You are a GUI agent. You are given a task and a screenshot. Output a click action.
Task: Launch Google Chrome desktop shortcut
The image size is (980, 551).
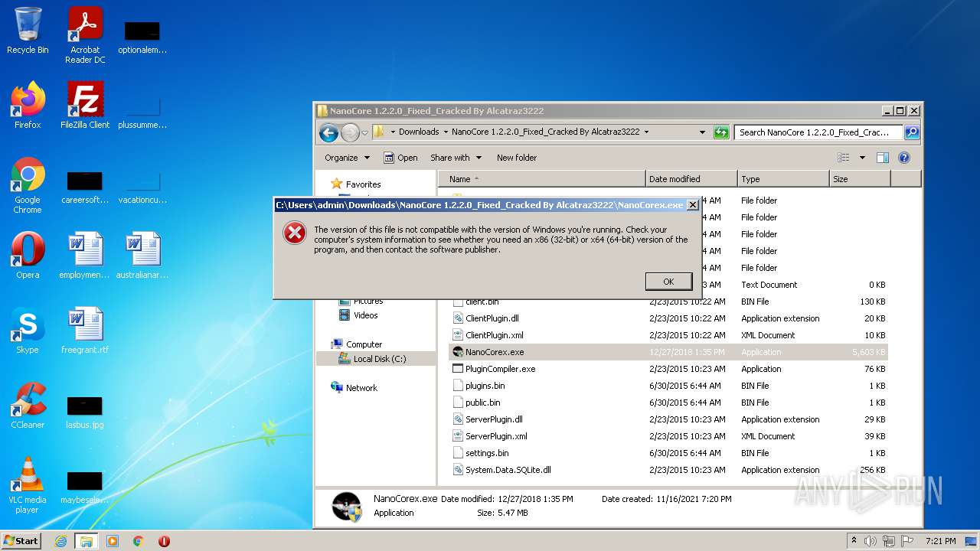[x=28, y=186]
